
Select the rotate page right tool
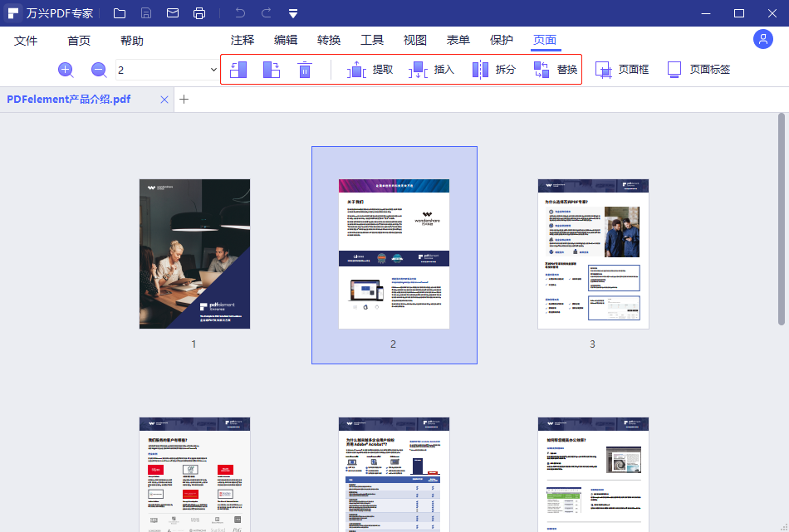click(x=272, y=69)
